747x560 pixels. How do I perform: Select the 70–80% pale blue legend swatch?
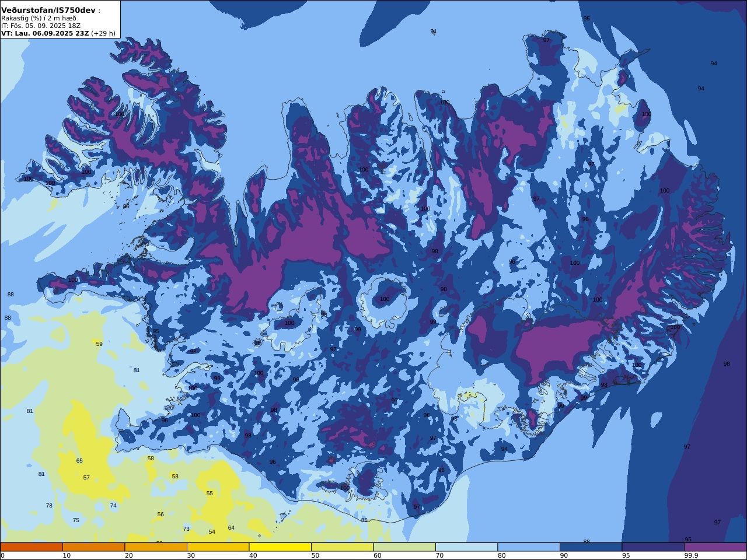[x=466, y=547]
